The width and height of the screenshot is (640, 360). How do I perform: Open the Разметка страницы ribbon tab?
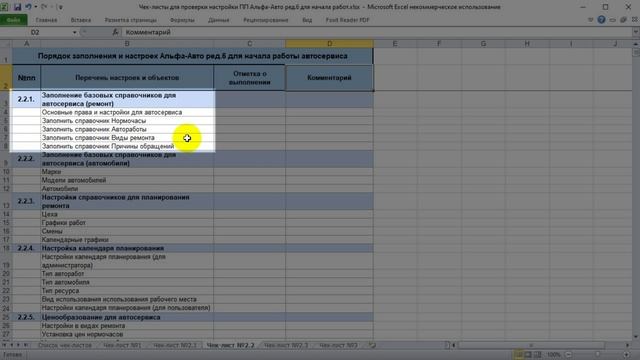point(131,20)
